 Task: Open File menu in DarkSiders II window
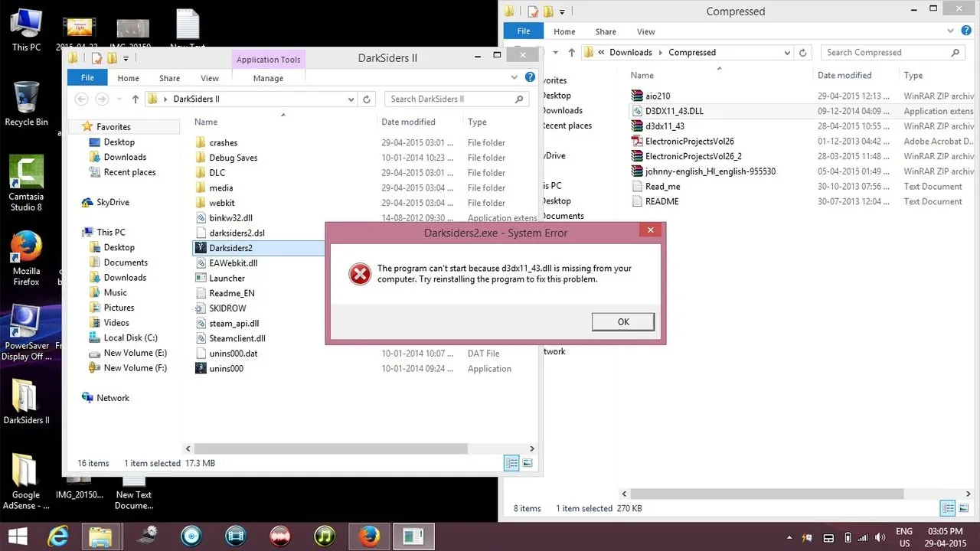coord(87,78)
